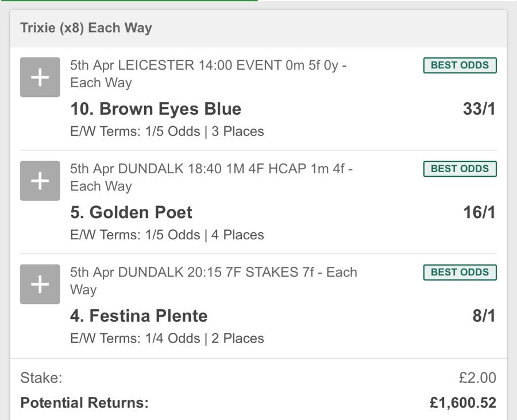517x420 pixels.
Task: Select the 4. Festina Plente selection
Action: [138, 316]
